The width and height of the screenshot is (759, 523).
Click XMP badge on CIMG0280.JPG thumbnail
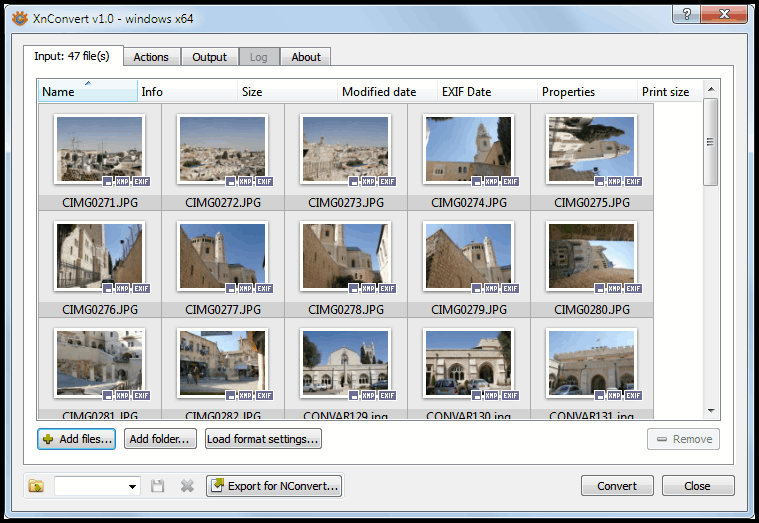[x=614, y=289]
